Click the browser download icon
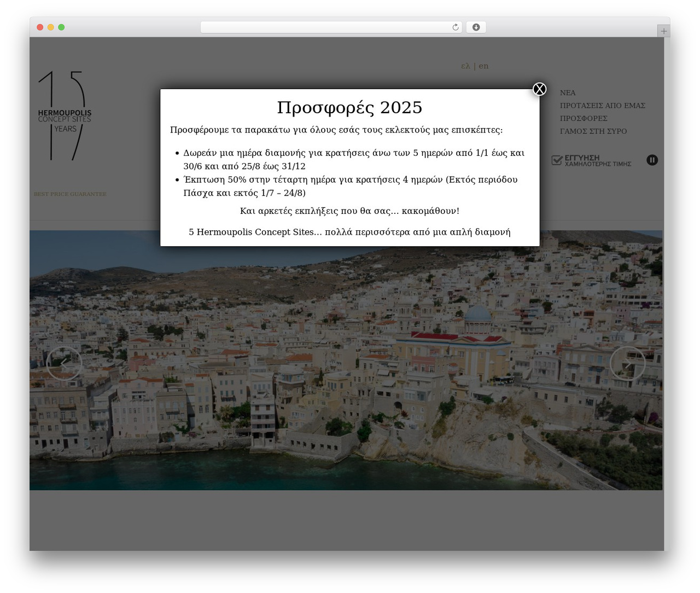The image size is (700, 593). (x=476, y=27)
